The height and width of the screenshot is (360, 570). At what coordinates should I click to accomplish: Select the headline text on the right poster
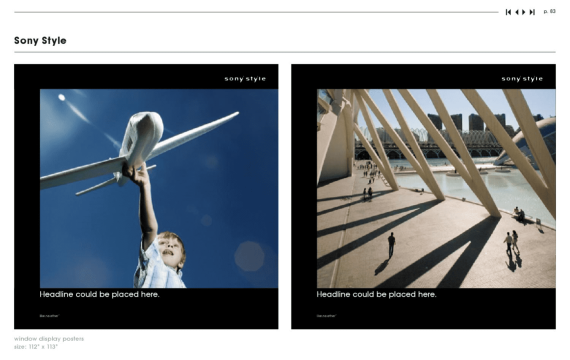[376, 294]
